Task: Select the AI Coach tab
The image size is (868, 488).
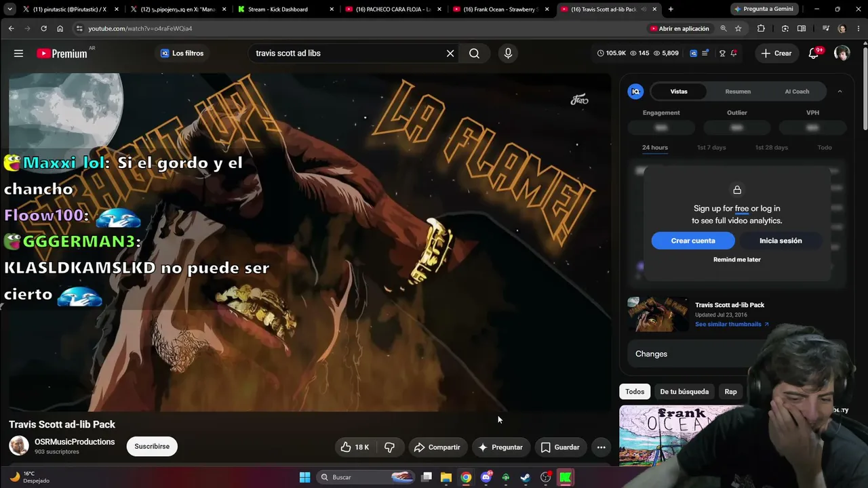Action: click(797, 91)
